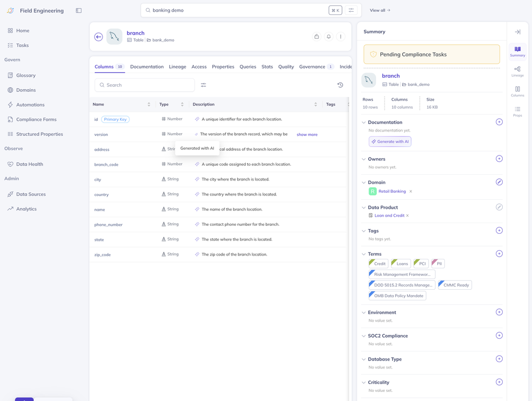Viewport: 532px width, 401px height.
Task: Click Generate with AI button
Action: tap(390, 142)
